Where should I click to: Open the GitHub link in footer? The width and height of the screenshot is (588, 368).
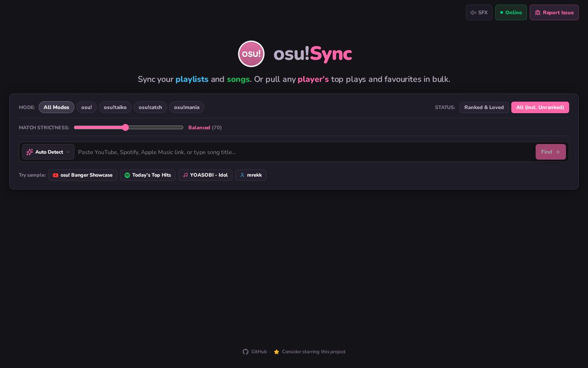click(255, 351)
